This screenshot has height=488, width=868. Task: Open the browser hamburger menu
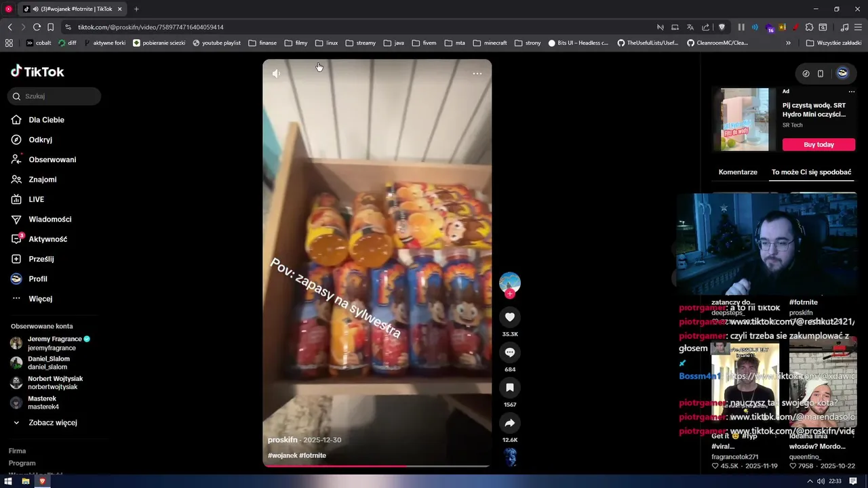[858, 27]
